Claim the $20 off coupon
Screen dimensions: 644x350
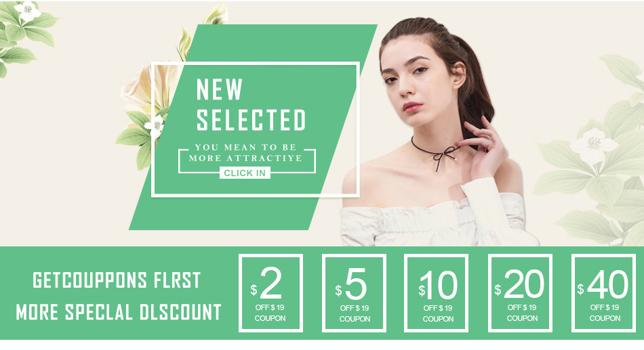(520, 293)
